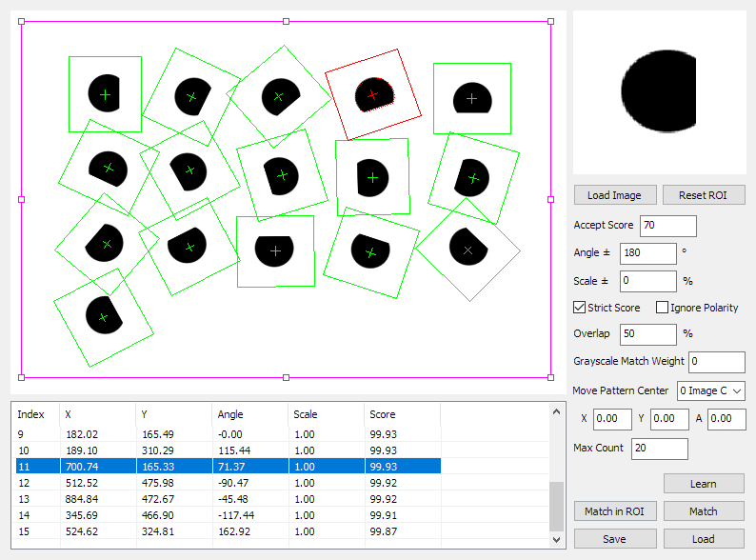Click the top-left magenta ROI corner handle

(21, 21)
